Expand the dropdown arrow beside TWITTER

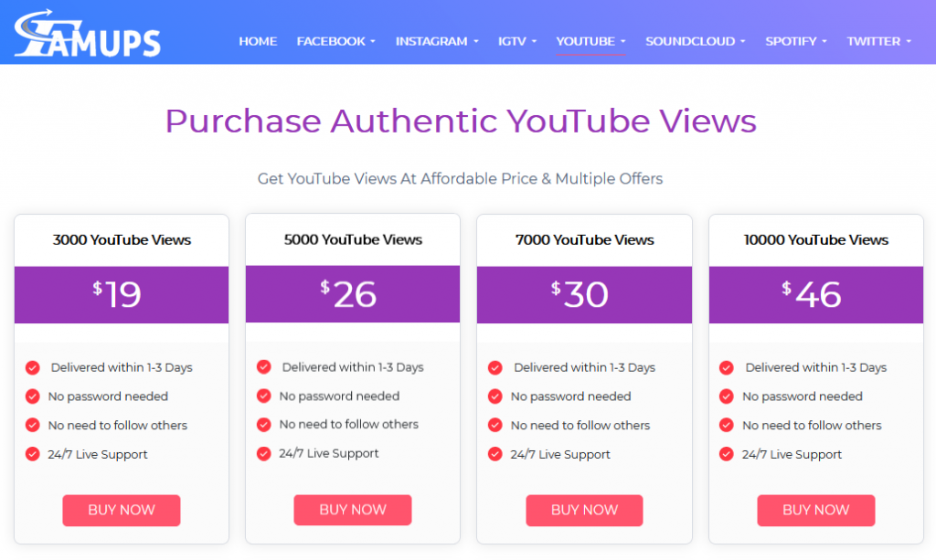pyautogui.click(x=909, y=42)
